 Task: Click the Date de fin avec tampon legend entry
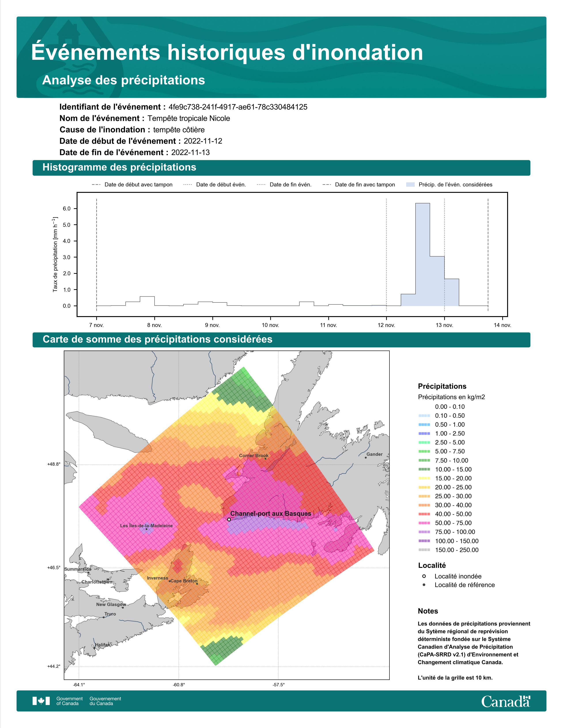[x=359, y=185]
